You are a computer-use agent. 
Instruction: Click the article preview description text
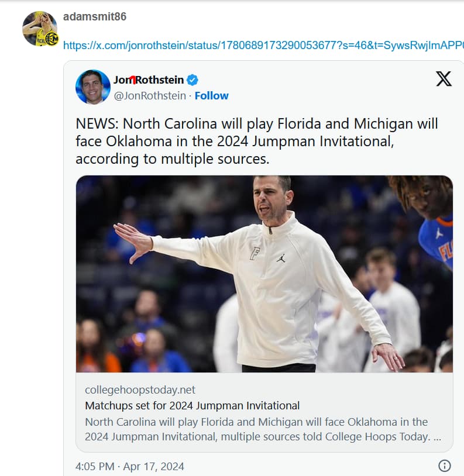tap(263, 429)
